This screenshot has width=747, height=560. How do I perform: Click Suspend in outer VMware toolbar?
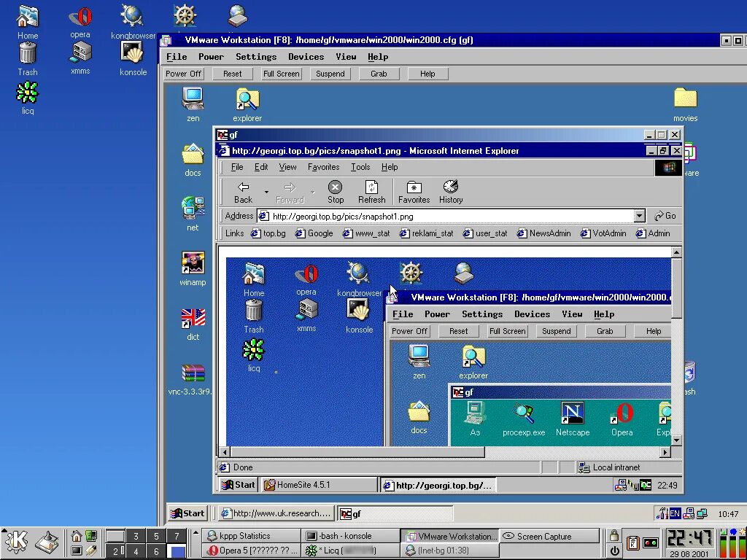[x=330, y=74]
